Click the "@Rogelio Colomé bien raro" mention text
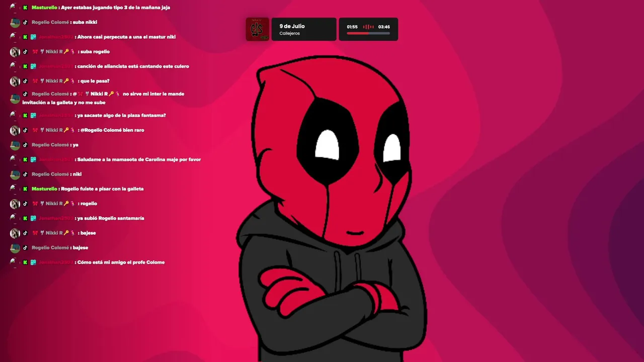Screen dimensions: 644x362 (x=112, y=130)
